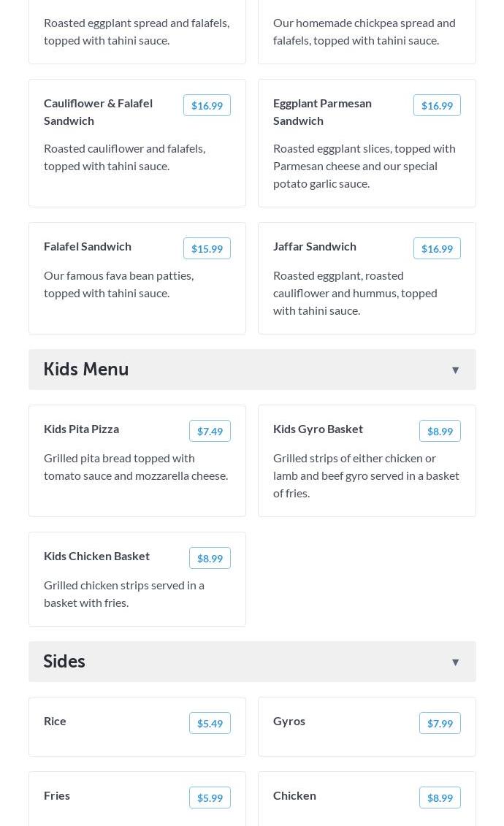Select Cauliflower & Falafel Sandwich $16.99 price
Screen dimensions: 504x826
pyautogui.click(x=207, y=106)
